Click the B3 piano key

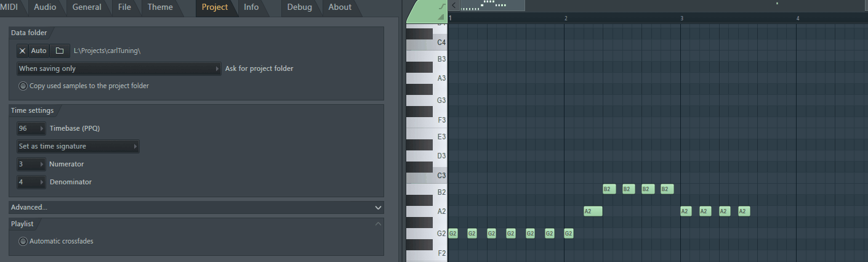point(427,60)
